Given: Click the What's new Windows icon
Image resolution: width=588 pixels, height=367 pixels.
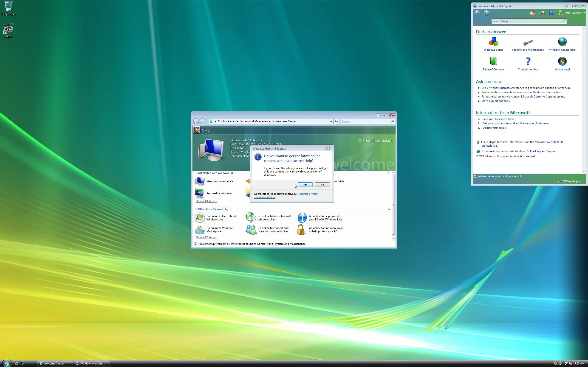Looking at the screenshot, I should [562, 61].
